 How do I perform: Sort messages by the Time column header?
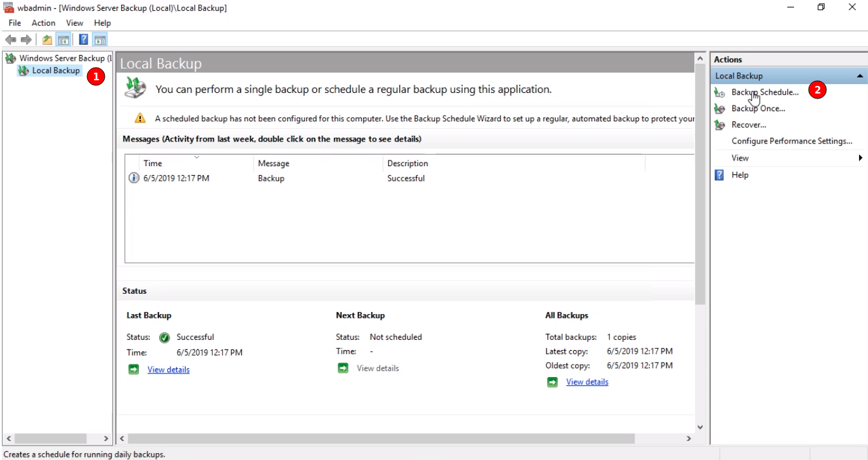(153, 164)
